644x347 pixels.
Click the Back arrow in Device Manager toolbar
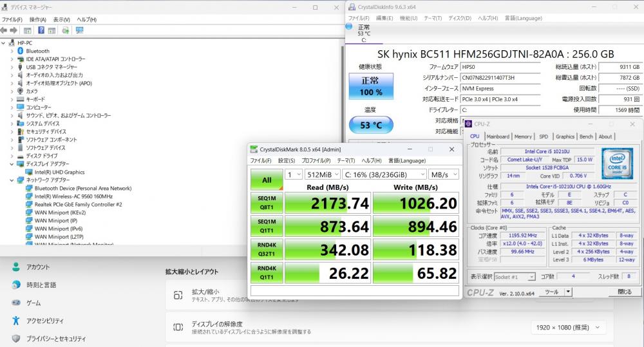point(4,30)
